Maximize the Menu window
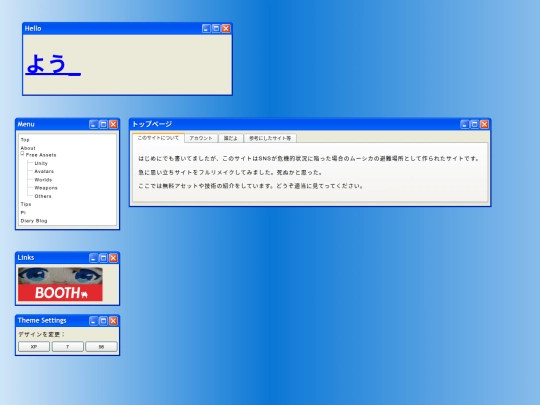 coord(103,124)
